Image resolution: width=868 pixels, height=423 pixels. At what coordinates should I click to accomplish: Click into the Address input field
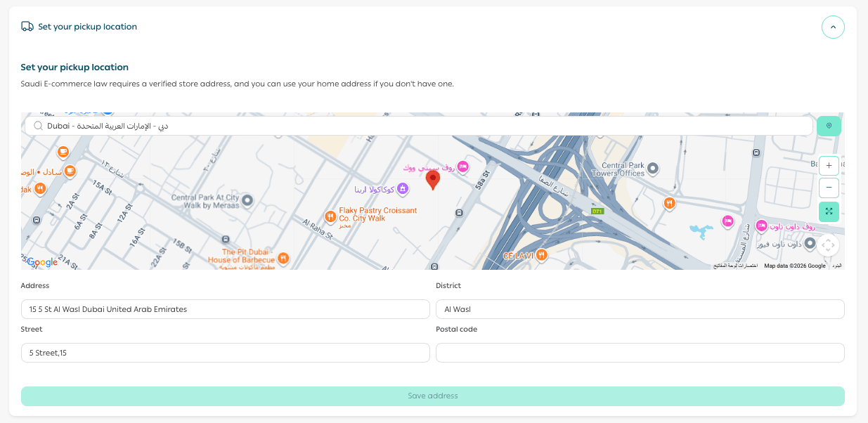225,309
